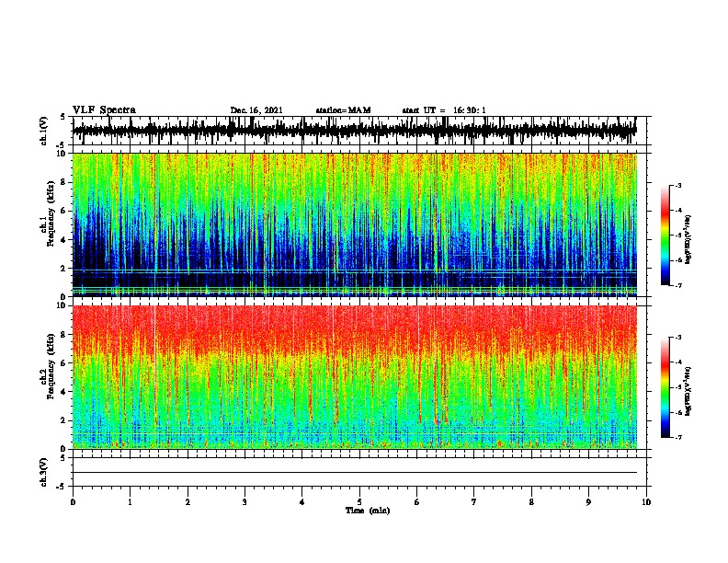728x563 pixels.
Task: Click the "ch.3(V)" axis label
Action: (44, 472)
